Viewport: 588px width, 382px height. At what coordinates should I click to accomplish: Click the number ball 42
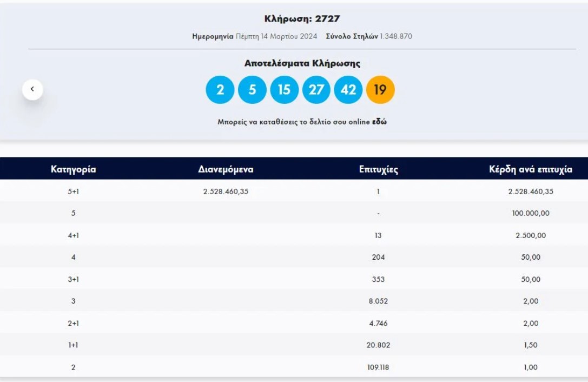[349, 90]
